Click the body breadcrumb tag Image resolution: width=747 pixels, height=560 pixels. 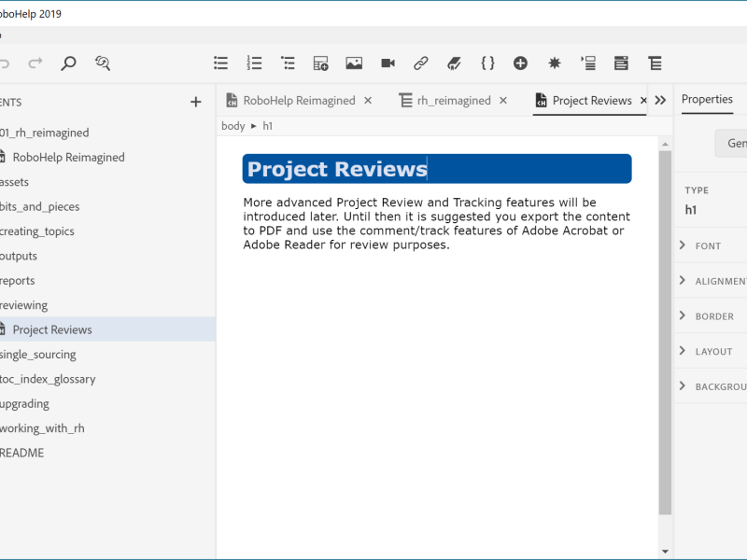[233, 126]
